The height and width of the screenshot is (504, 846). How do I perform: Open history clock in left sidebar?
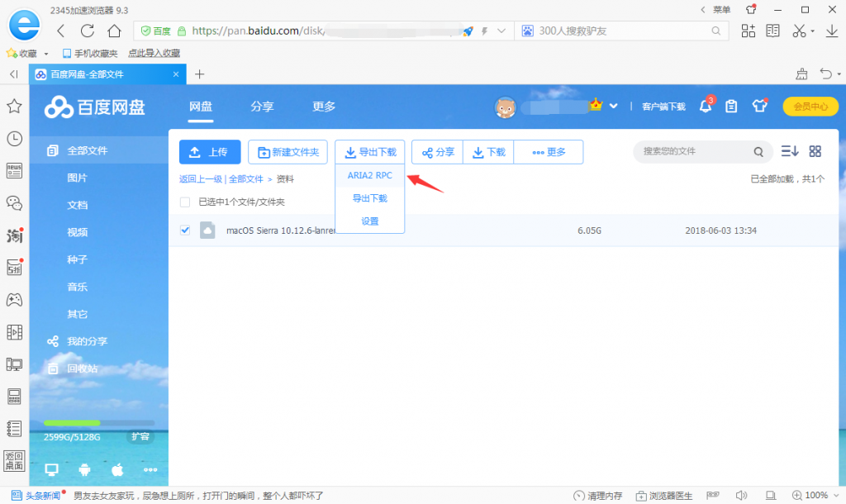[x=14, y=139]
